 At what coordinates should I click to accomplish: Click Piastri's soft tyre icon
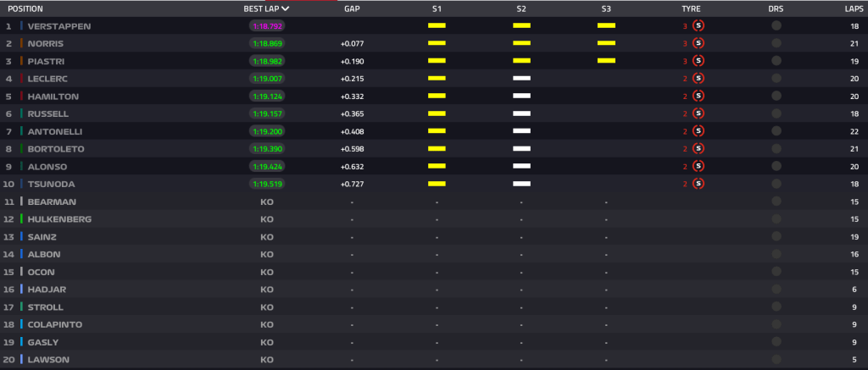click(698, 61)
